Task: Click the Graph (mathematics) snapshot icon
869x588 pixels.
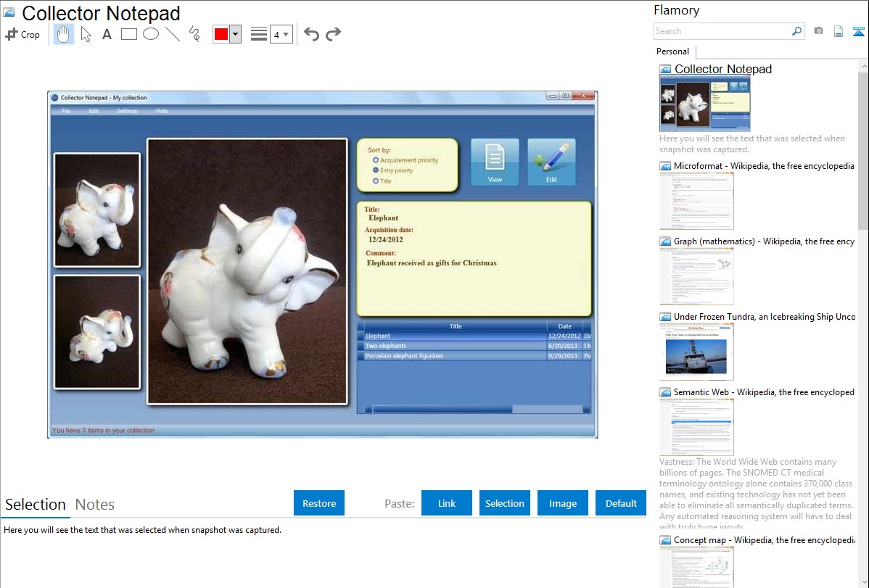Action: 665,241
